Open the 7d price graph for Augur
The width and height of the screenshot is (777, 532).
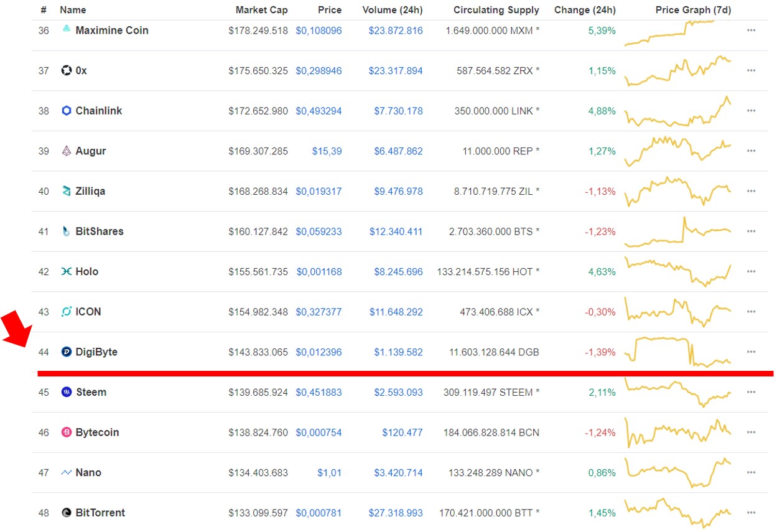click(x=678, y=151)
